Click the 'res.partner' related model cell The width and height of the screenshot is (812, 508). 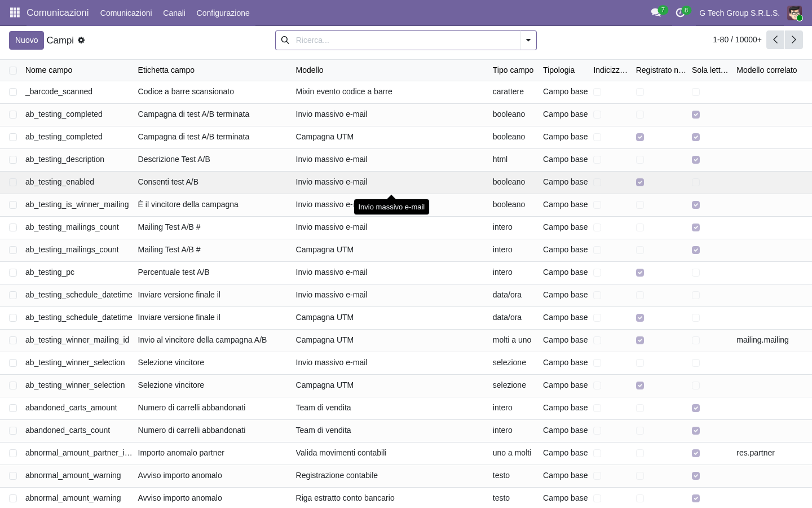click(756, 453)
